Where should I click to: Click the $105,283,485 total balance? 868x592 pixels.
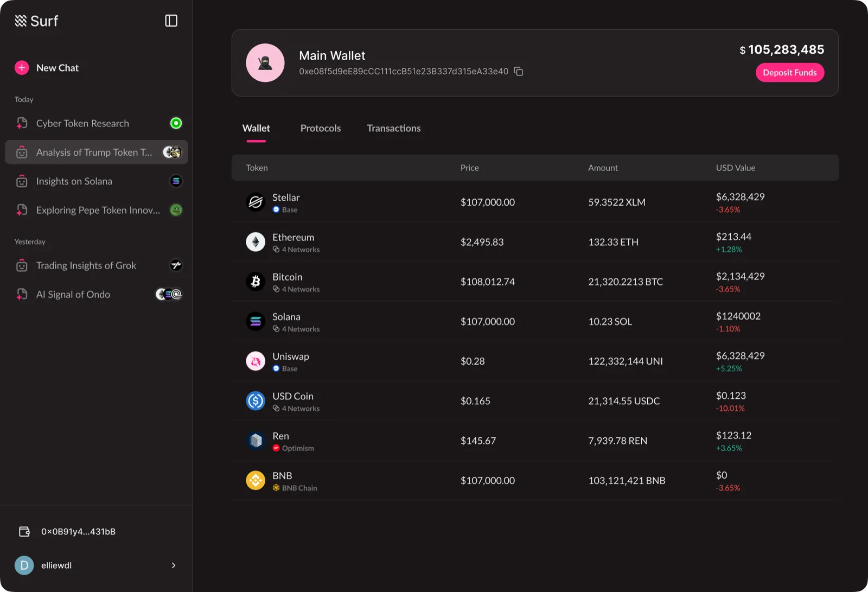click(x=782, y=49)
